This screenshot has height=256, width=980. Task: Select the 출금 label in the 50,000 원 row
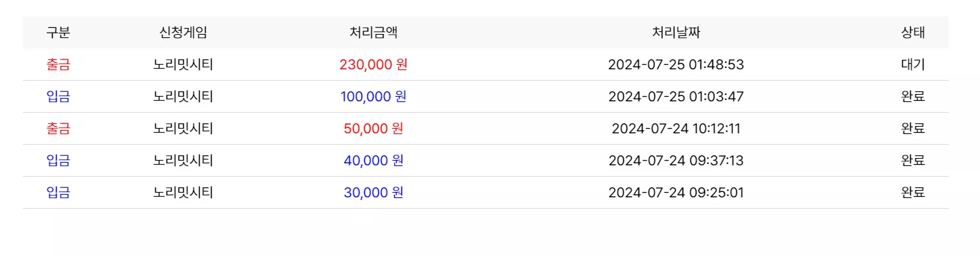58,129
